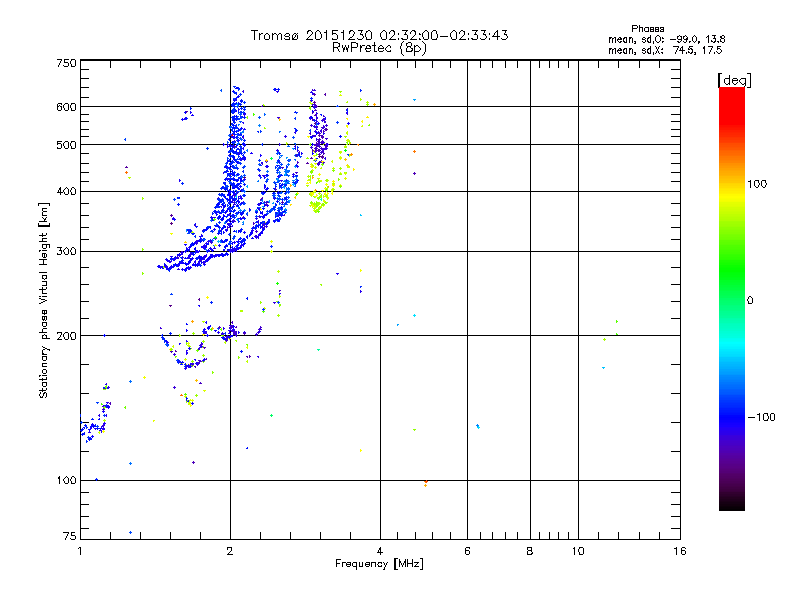Click x-axis tick label '4'
Screen dimensions: 800x600
(380, 551)
